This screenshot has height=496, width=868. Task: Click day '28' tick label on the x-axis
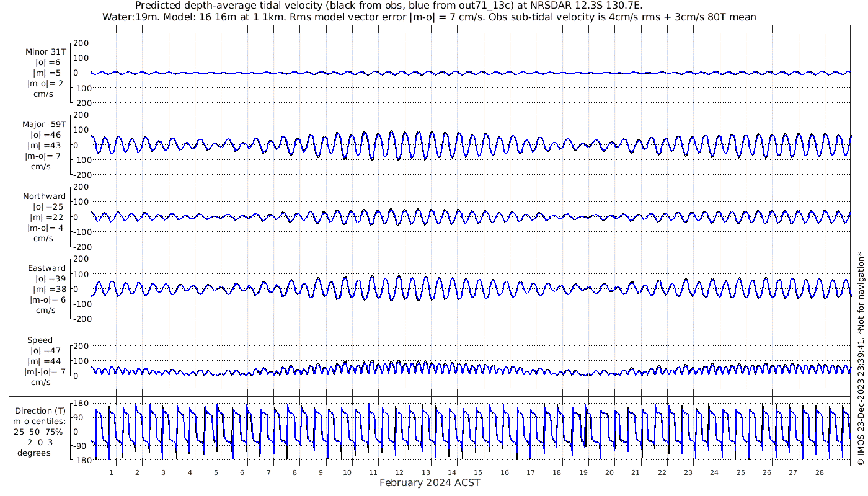click(x=820, y=472)
